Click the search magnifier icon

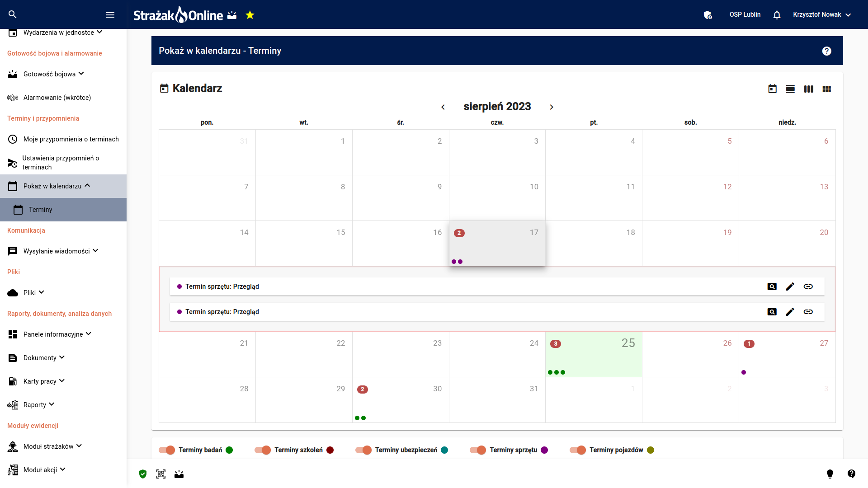pyautogui.click(x=13, y=14)
